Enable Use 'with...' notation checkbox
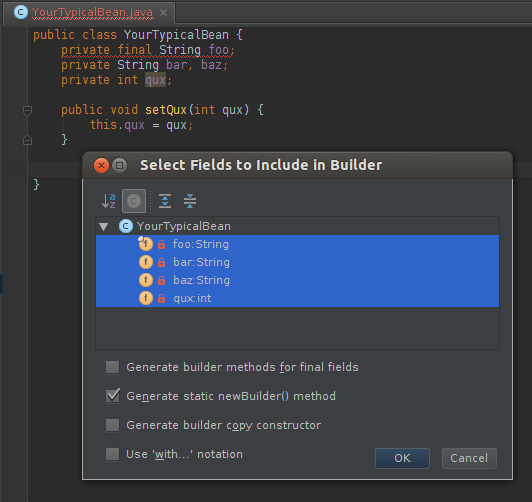 [x=112, y=454]
